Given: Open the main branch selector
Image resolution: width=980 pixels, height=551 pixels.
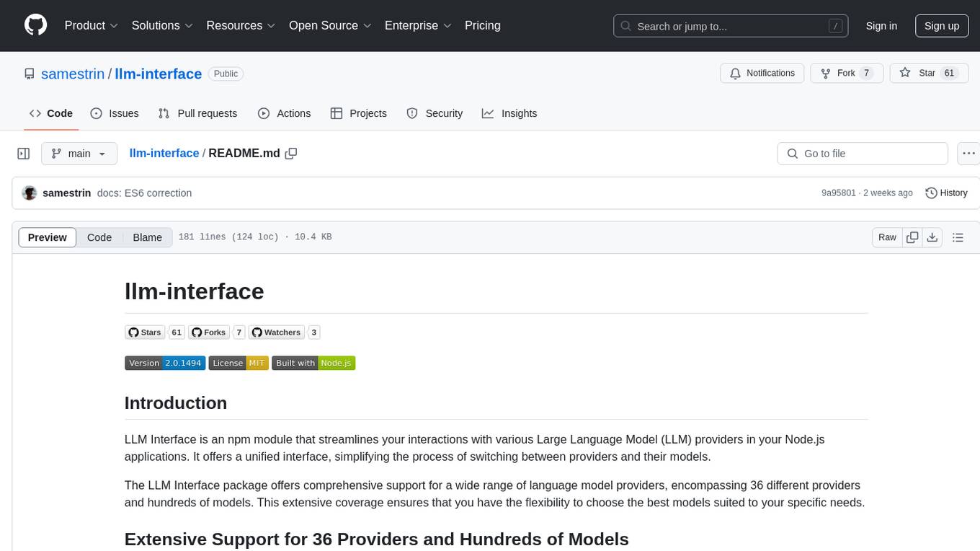Looking at the screenshot, I should click(x=79, y=154).
